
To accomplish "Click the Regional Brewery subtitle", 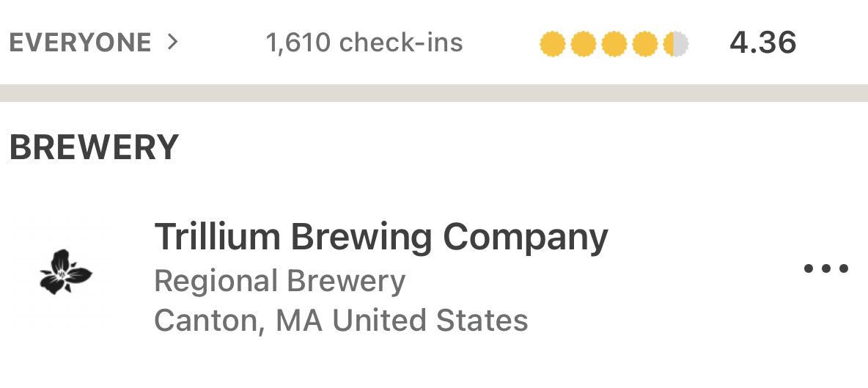I will pos(279,281).
